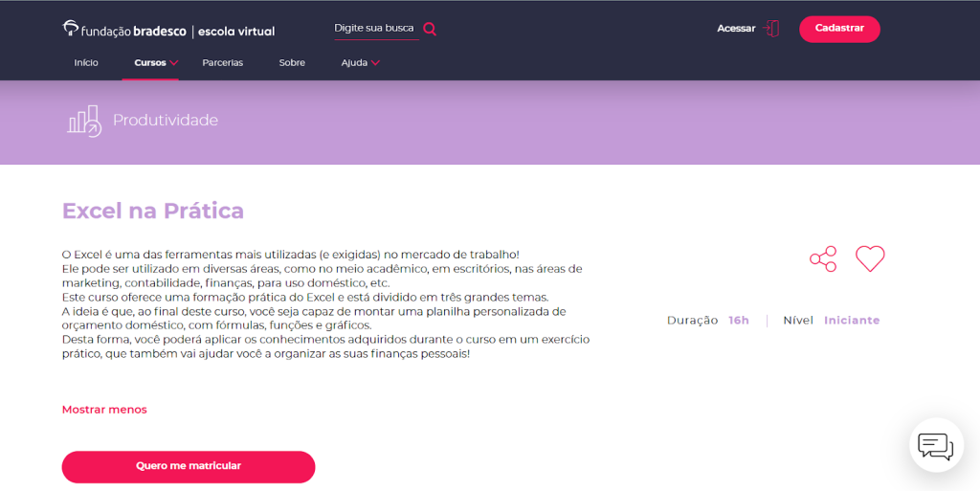Expand the Cursos dropdown chevron
Viewport: 980px width, 491px height.
pos(174,62)
